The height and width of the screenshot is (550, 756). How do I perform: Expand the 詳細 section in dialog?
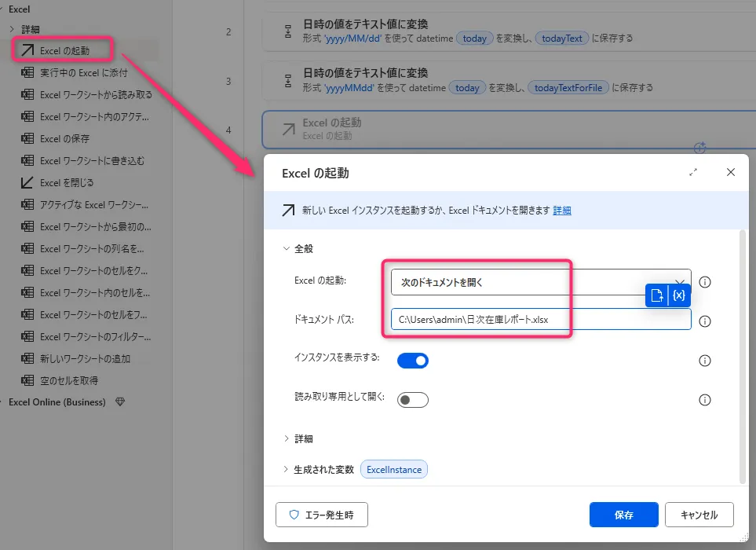[x=303, y=439]
